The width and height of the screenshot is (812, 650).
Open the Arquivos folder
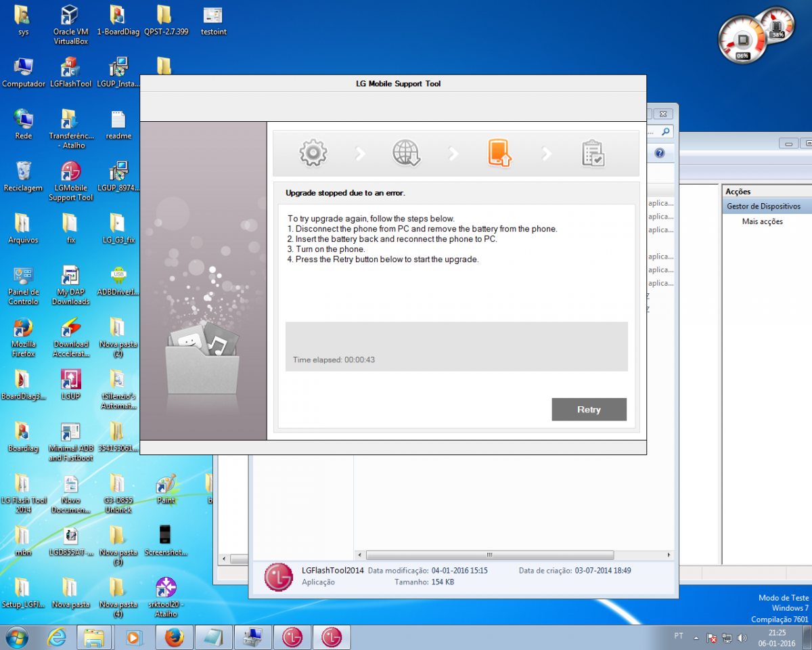23,228
